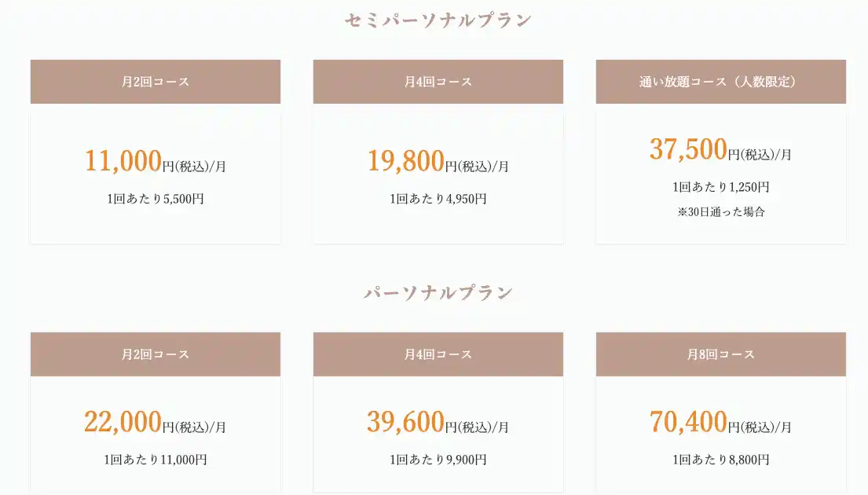Click the 1回あたり5,500円 text

coord(156,199)
